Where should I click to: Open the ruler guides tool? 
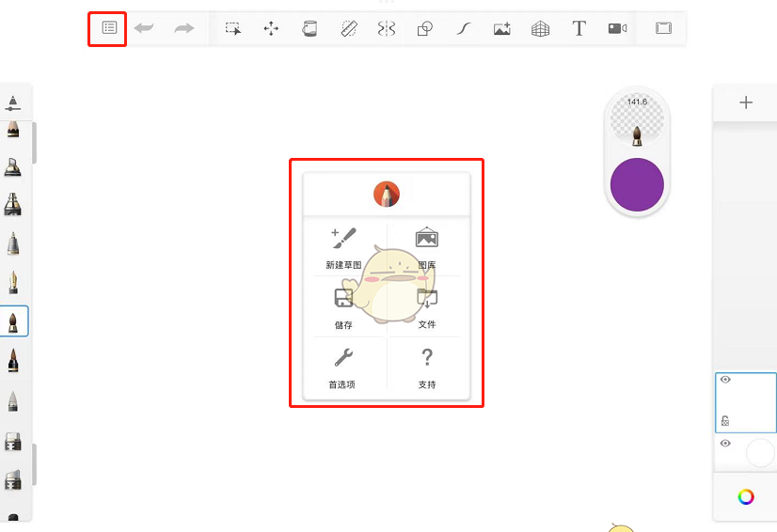pyautogui.click(x=349, y=28)
